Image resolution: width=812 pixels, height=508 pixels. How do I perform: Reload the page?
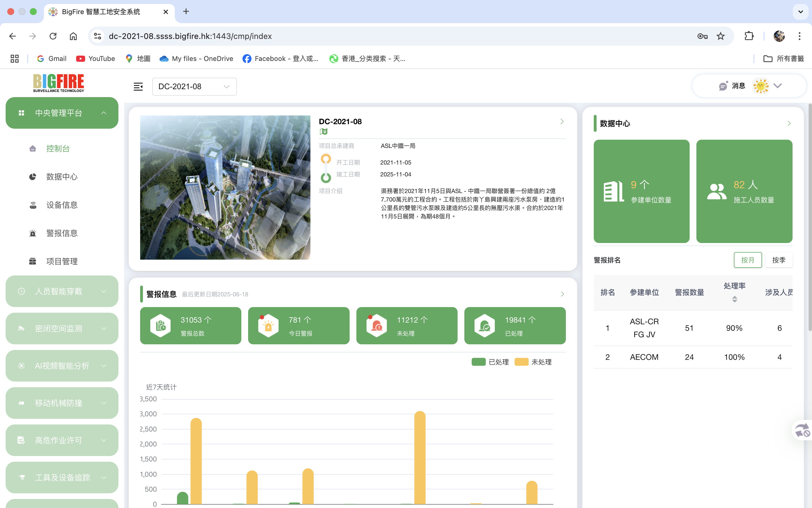(53, 36)
